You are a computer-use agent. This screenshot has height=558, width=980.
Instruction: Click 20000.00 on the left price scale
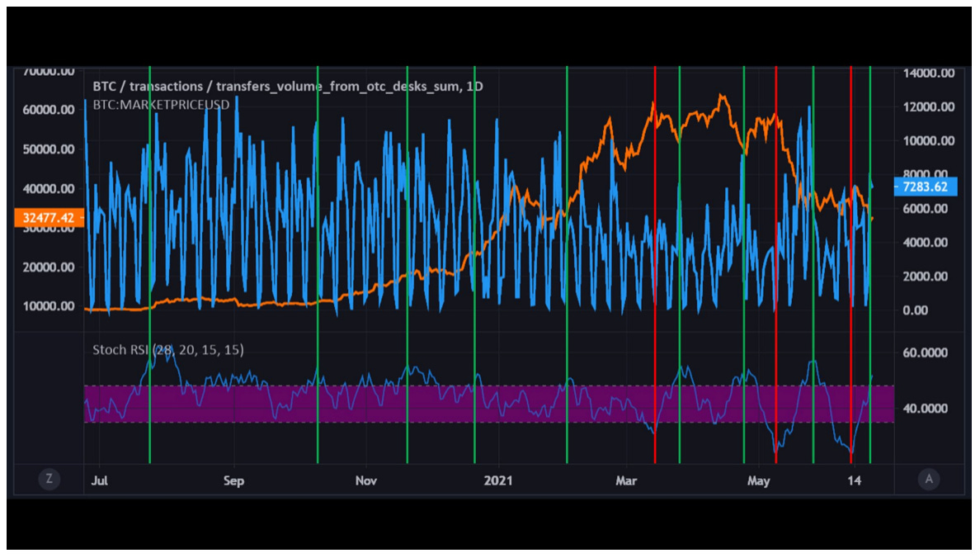click(x=49, y=267)
